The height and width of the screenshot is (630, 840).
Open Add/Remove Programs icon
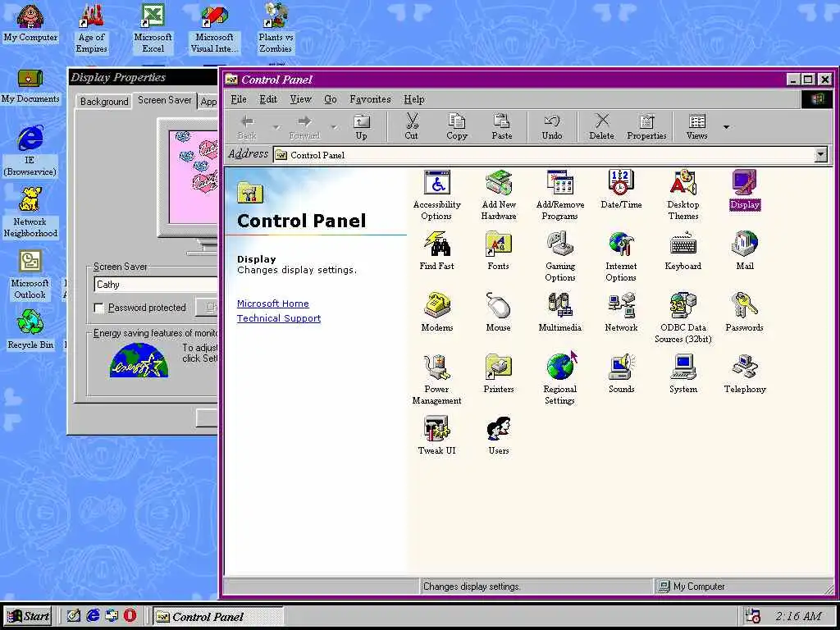(559, 195)
